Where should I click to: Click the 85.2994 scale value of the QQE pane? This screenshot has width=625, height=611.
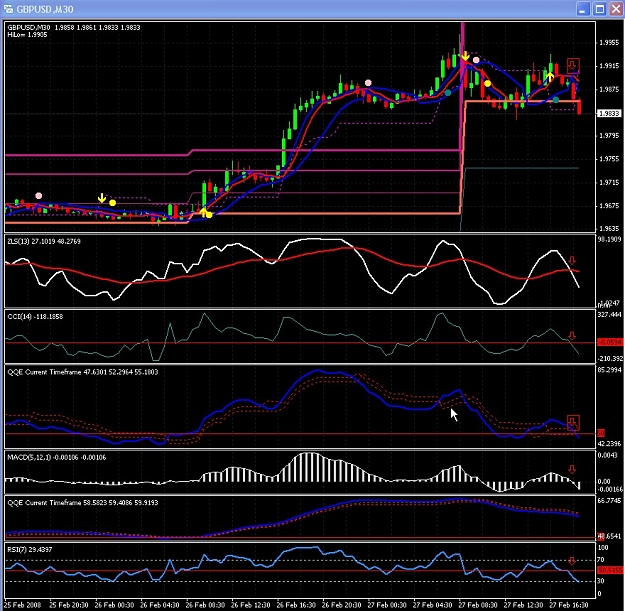[x=609, y=370]
